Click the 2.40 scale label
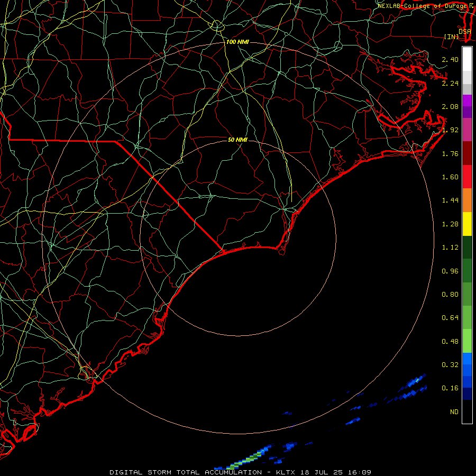 click(x=450, y=59)
